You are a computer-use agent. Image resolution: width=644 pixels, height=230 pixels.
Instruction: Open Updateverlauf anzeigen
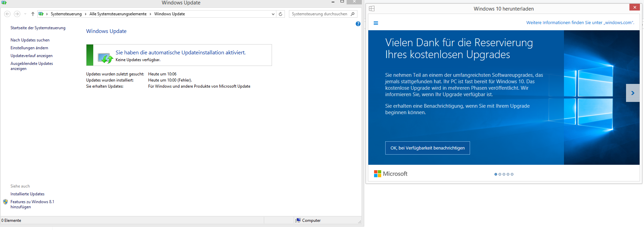(x=32, y=56)
